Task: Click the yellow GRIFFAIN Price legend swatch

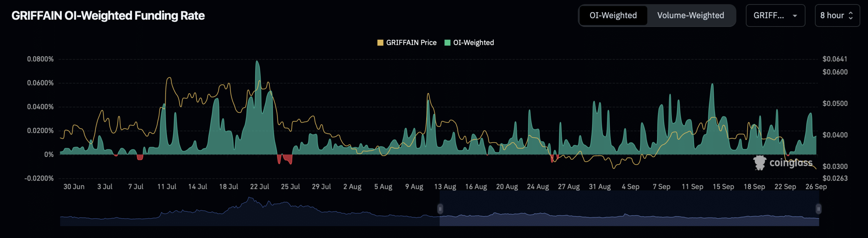Action: [x=380, y=42]
